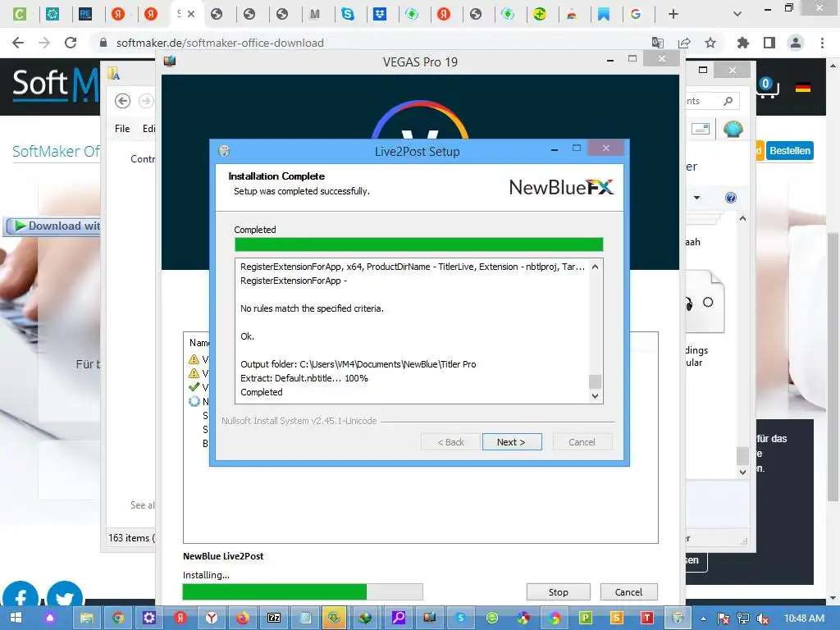The width and height of the screenshot is (840, 630).
Task: Click 'No rules match the specified criteria.' log line
Action: tap(312, 308)
